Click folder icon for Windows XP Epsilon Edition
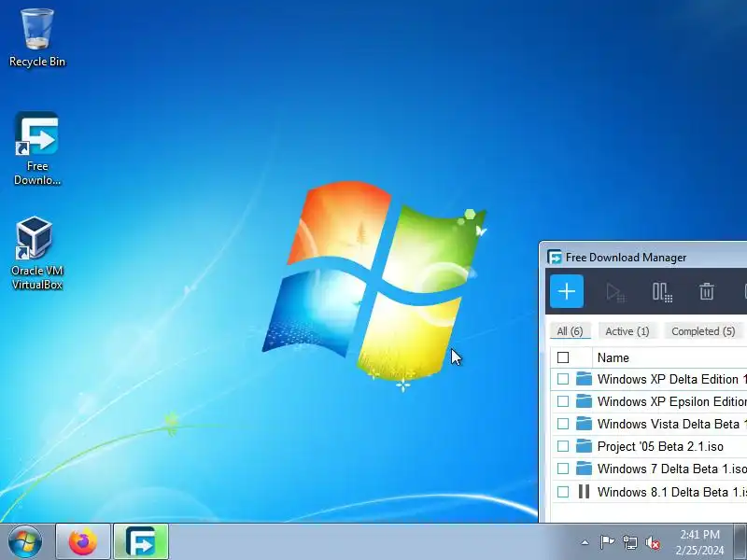Image resolution: width=747 pixels, height=560 pixels. 584,401
